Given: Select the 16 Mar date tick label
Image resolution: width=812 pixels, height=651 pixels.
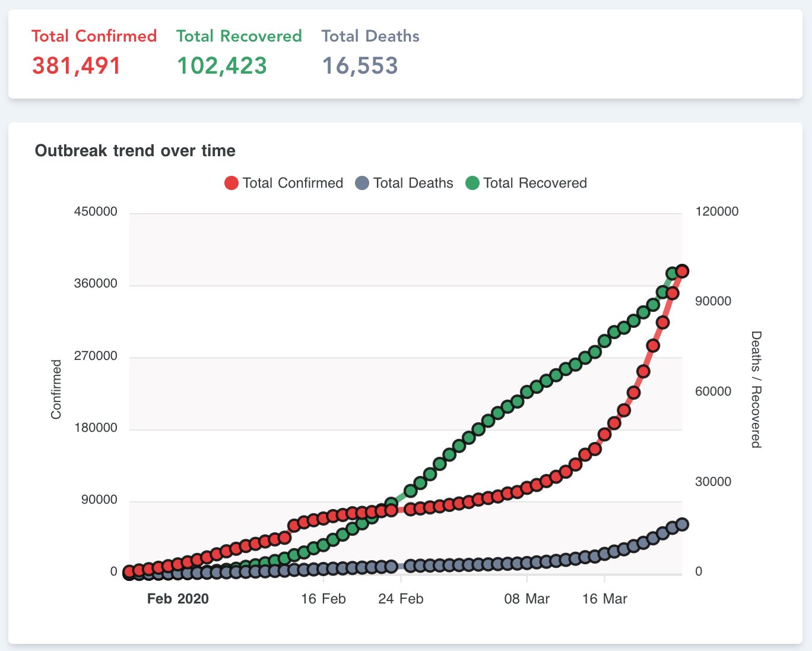Looking at the screenshot, I should coord(604,599).
